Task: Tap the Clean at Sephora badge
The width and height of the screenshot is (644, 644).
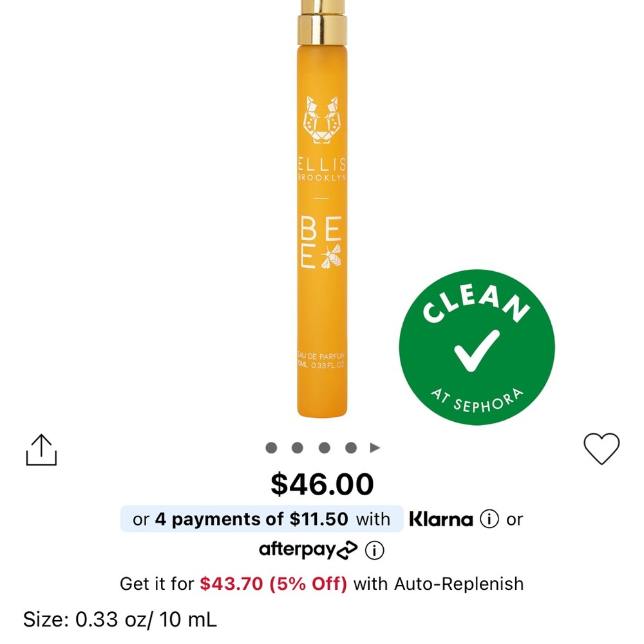Action: pyautogui.click(x=477, y=347)
